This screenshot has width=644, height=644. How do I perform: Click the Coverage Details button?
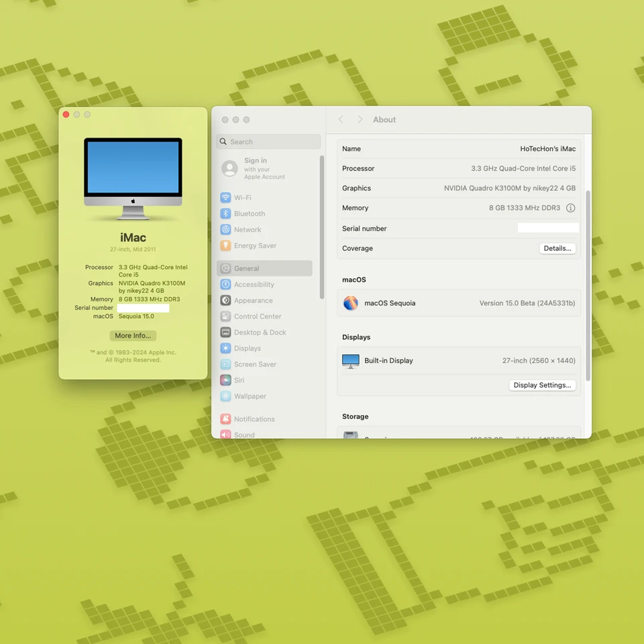pyautogui.click(x=557, y=248)
